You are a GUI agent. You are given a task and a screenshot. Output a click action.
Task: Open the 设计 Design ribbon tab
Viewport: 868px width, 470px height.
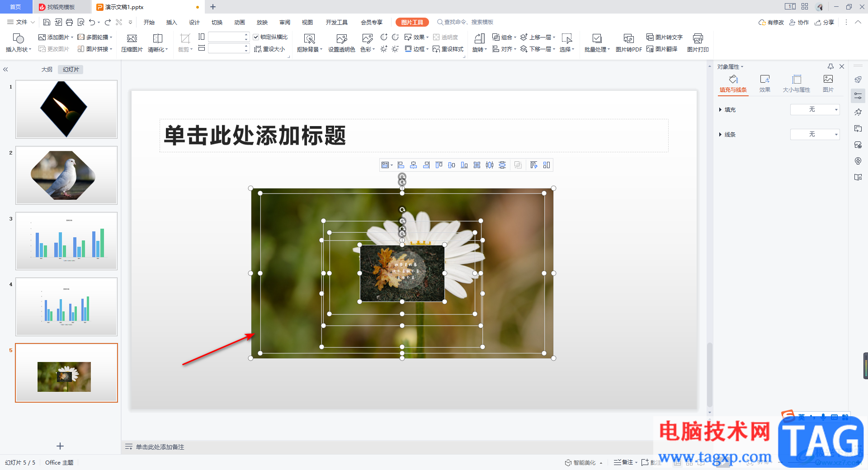(x=194, y=22)
